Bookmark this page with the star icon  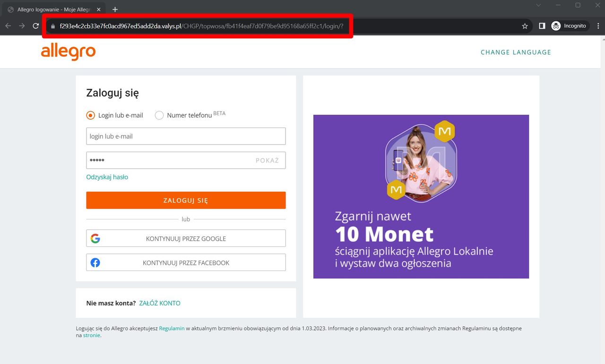[525, 26]
